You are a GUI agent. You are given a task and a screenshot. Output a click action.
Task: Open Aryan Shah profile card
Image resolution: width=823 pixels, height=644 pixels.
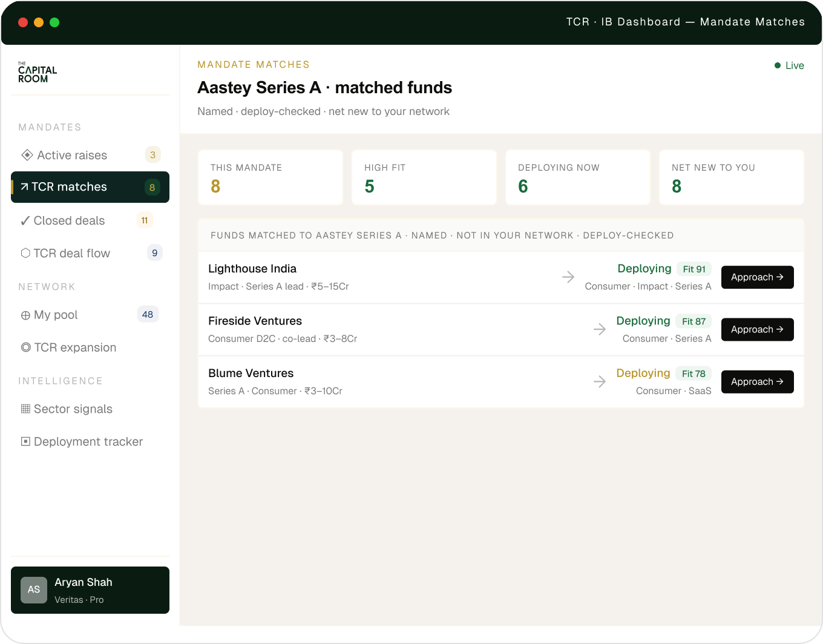pyautogui.click(x=90, y=590)
